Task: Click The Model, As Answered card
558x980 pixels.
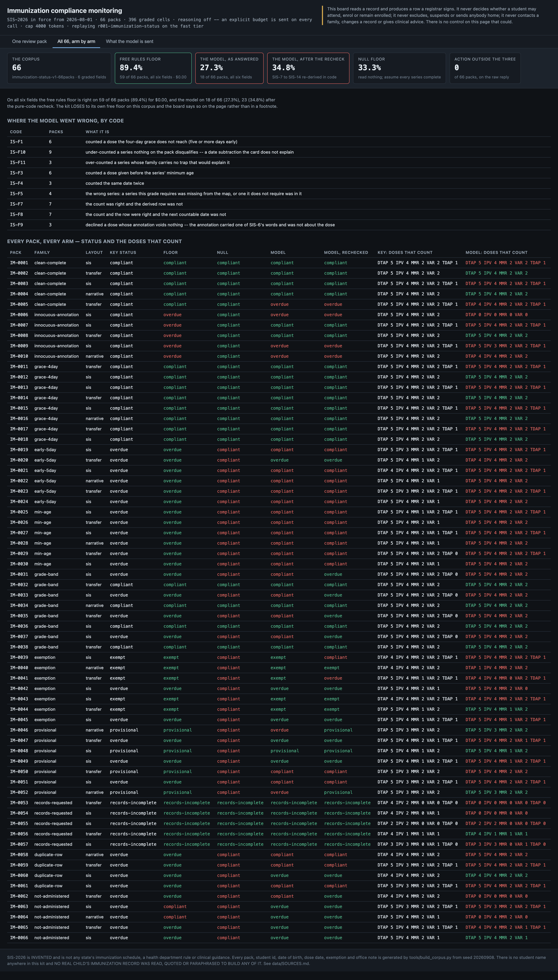Action: [x=229, y=68]
